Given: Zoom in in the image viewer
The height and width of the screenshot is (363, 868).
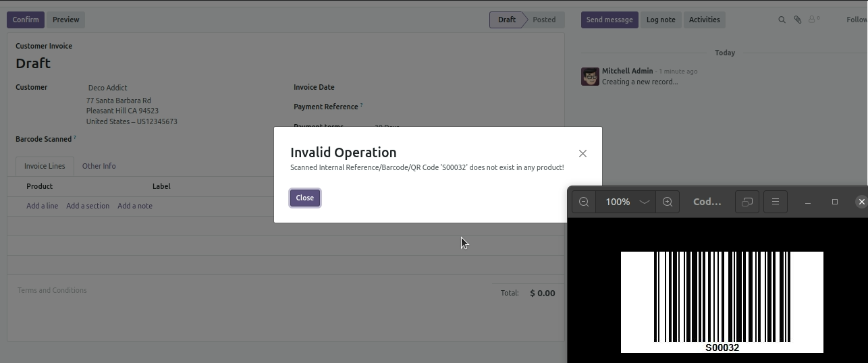Looking at the screenshot, I should 668,202.
